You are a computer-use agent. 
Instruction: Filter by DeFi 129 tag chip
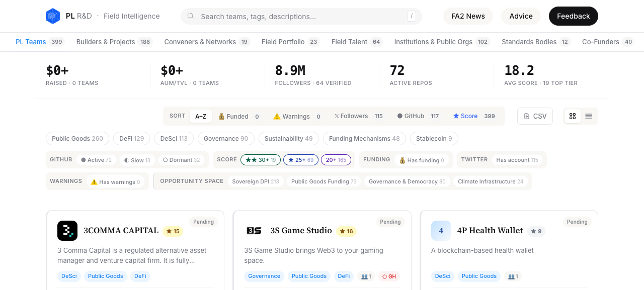pos(131,139)
